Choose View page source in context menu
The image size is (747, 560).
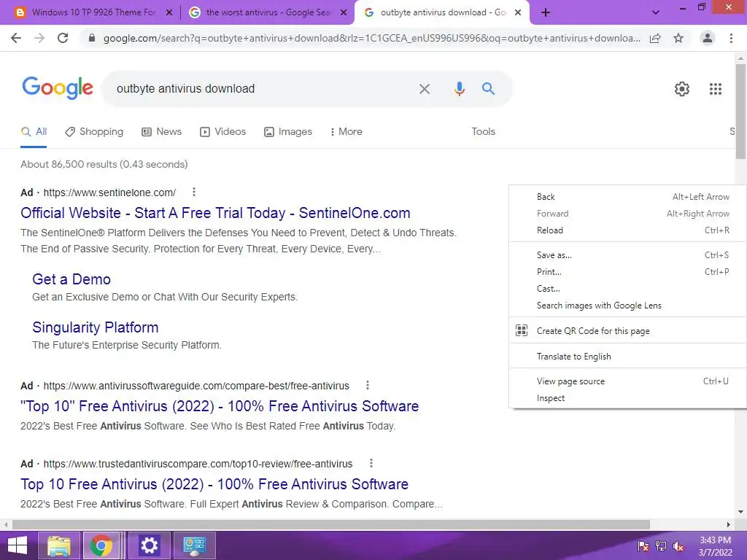point(628,381)
